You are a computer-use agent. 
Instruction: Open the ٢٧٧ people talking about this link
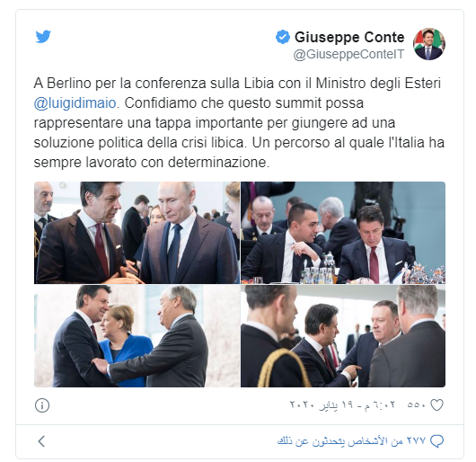tap(351, 440)
